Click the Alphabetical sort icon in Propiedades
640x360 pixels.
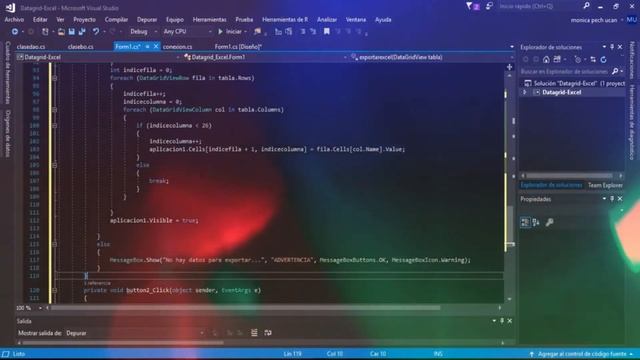tap(536, 222)
